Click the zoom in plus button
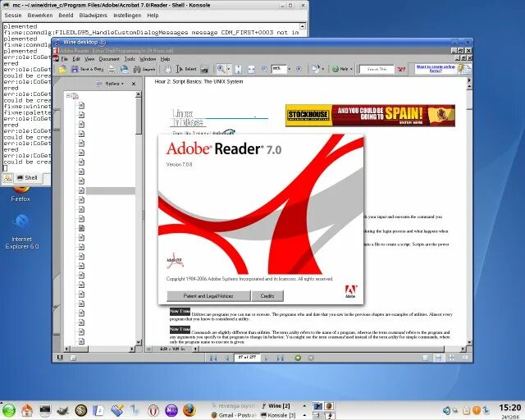This screenshot has width=525, height=420. click(x=299, y=69)
